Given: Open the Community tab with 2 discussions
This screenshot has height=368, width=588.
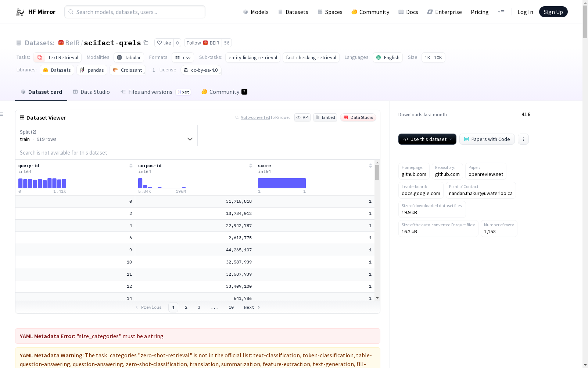Looking at the screenshot, I should tap(224, 92).
